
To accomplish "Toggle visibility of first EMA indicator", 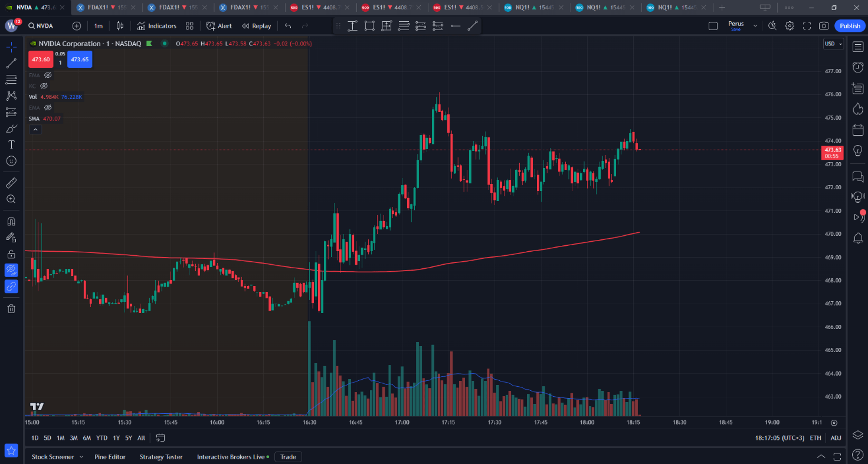I will point(48,75).
